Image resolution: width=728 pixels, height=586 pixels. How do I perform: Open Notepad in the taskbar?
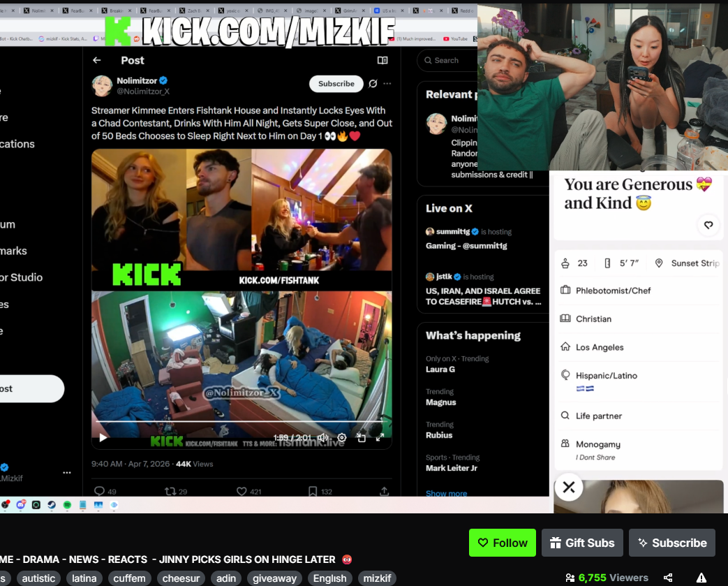point(82,505)
